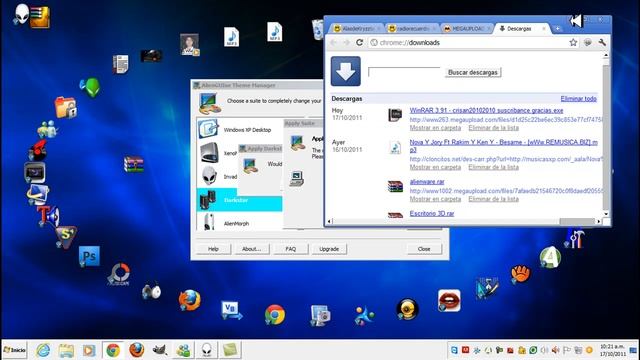Click the Firefox taskbar icon
Image resolution: width=640 pixels, height=360 pixels.
[137, 350]
